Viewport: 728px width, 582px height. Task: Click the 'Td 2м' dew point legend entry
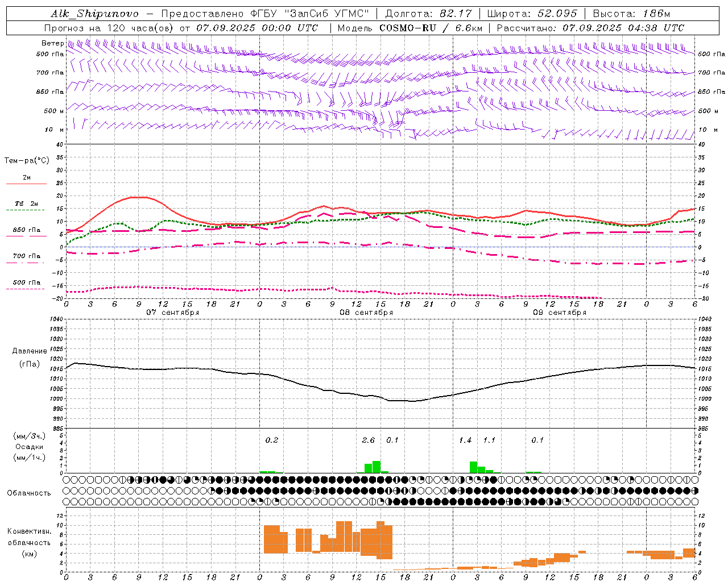[27, 203]
